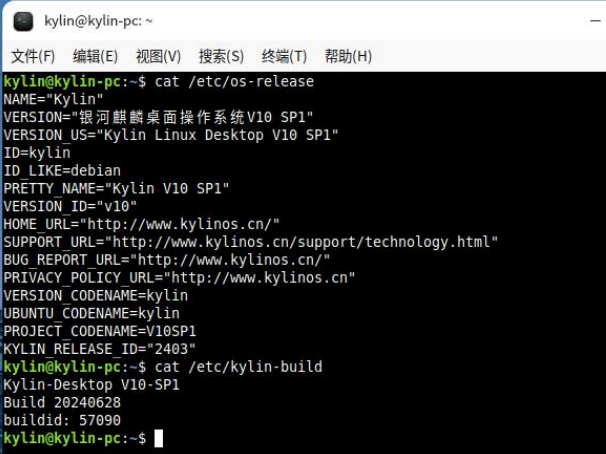
Task: Click UBUNTU_CODENAME=kylin line
Action: (92, 313)
